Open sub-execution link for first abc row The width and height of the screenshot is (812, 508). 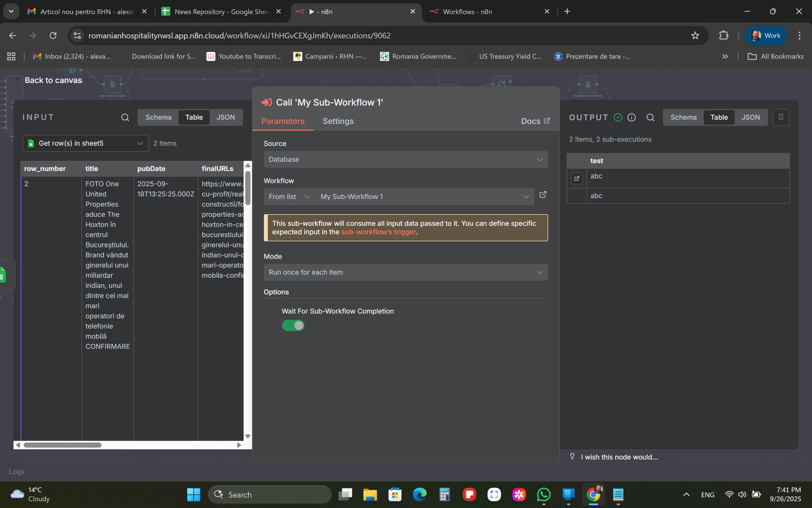(576, 178)
